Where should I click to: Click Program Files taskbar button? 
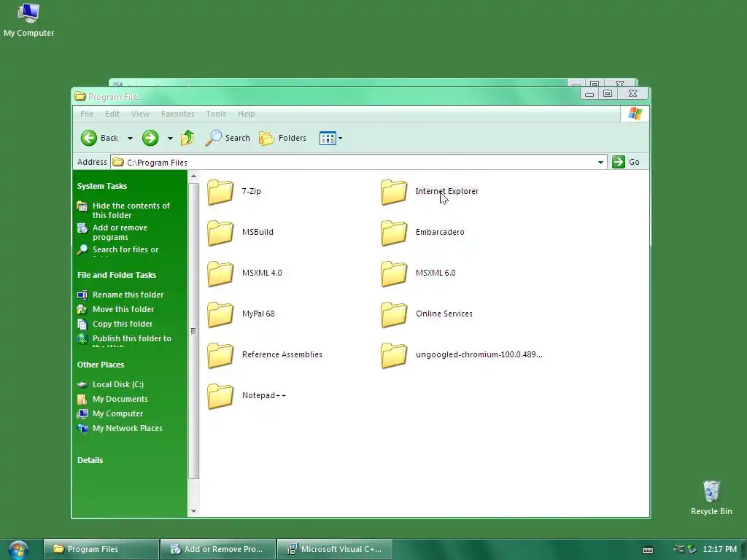click(x=101, y=549)
